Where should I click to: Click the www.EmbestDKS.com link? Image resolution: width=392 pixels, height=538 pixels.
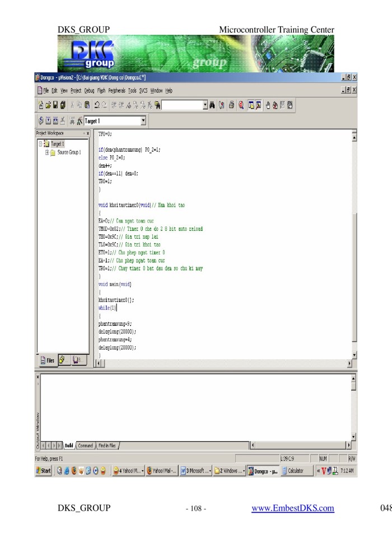[292, 508]
